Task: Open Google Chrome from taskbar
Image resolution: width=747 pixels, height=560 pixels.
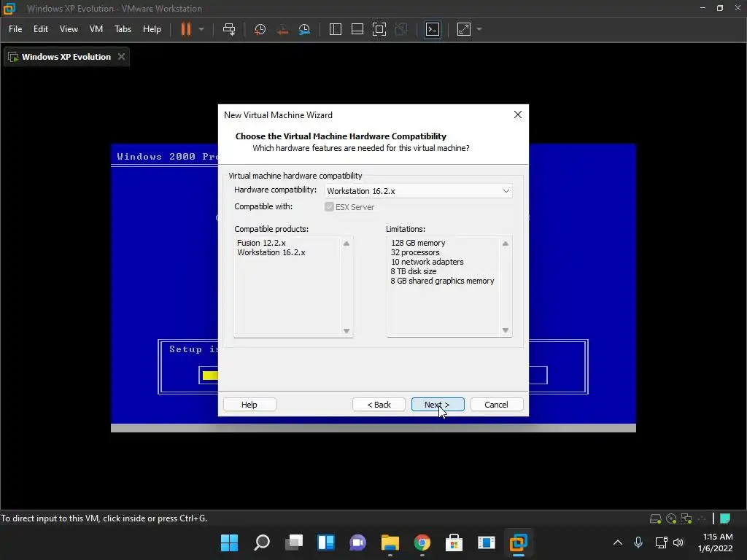Action: pos(422,542)
